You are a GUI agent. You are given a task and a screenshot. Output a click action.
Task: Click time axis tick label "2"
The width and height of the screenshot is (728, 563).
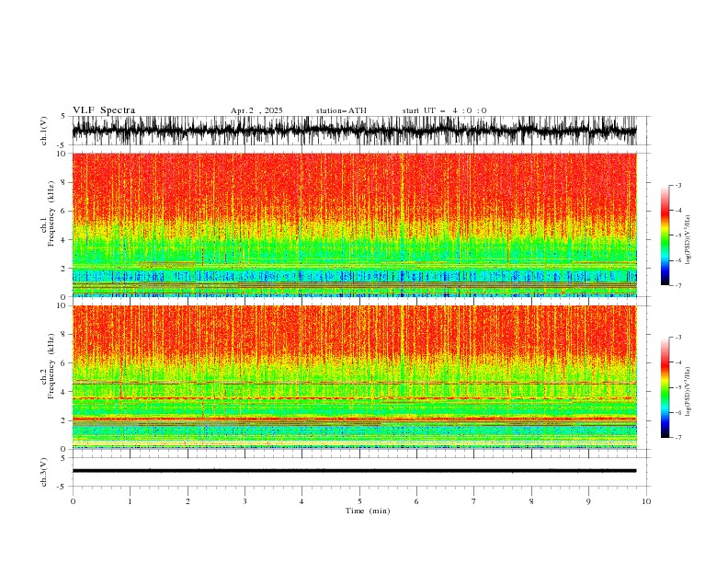[188, 501]
